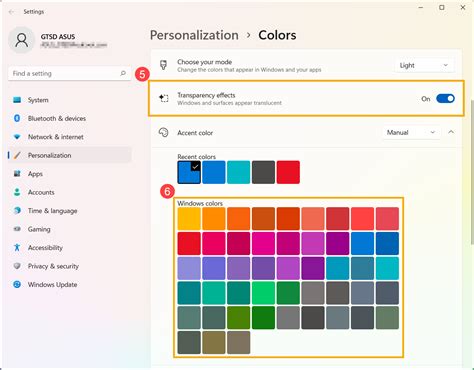Click the Accounts person icon
Screen dimensions: 474x370
[17, 192]
